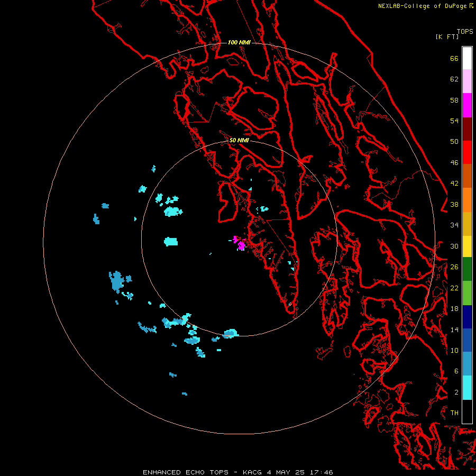Click the legend value 54

(x=454, y=121)
